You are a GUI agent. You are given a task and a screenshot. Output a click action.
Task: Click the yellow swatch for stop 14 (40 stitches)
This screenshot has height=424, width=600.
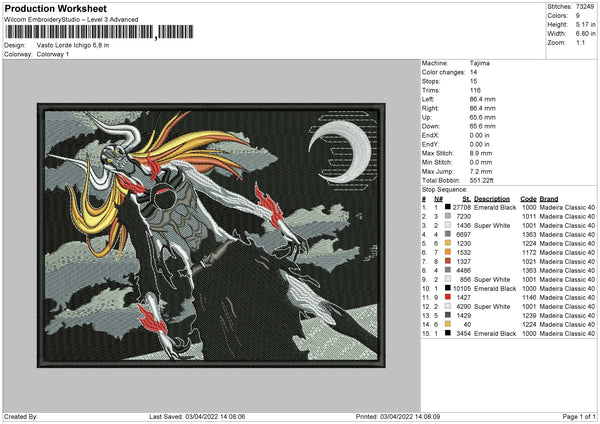coord(447,324)
